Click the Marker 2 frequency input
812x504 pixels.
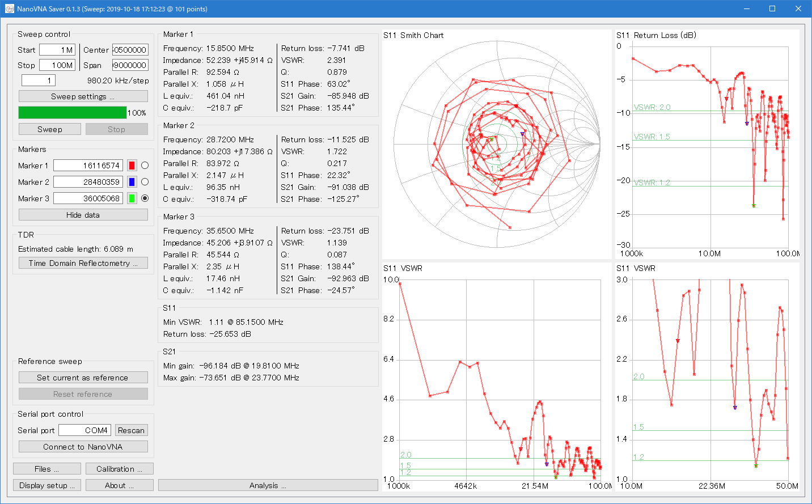(x=88, y=182)
